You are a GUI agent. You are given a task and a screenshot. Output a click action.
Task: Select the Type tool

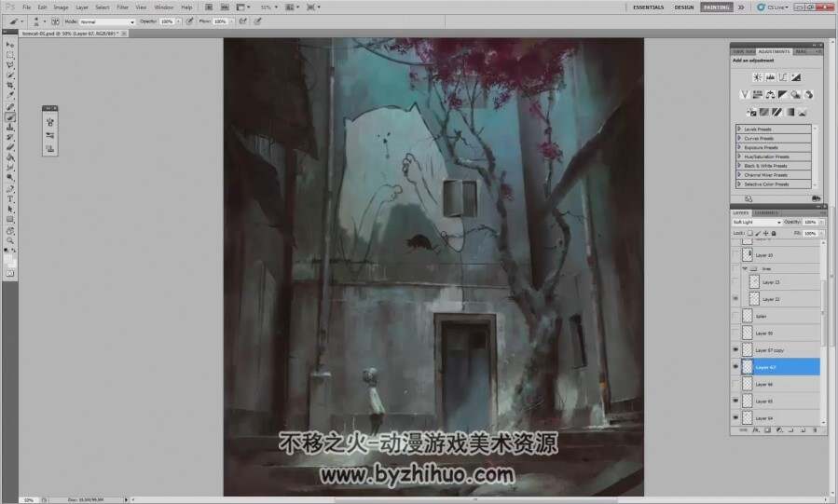coord(9,198)
